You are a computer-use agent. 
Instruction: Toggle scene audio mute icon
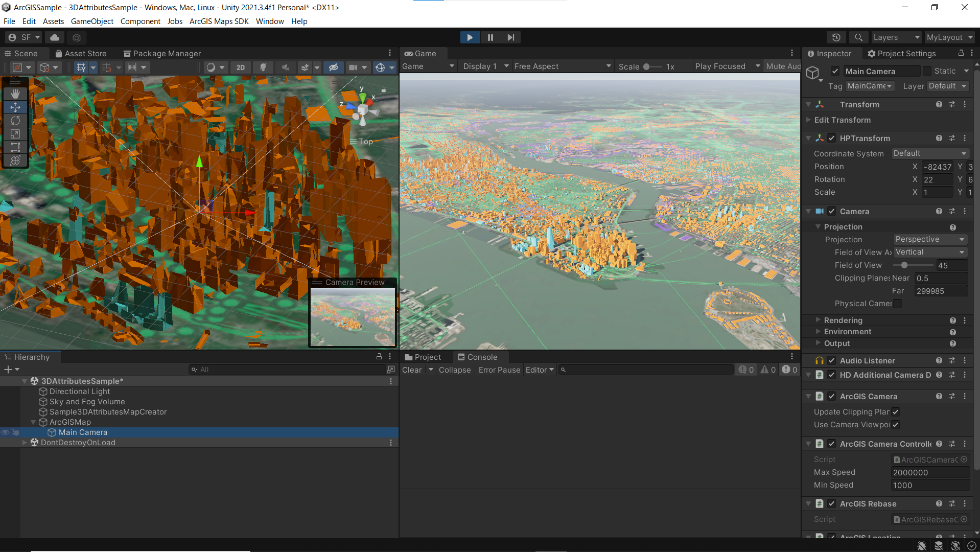[286, 67]
